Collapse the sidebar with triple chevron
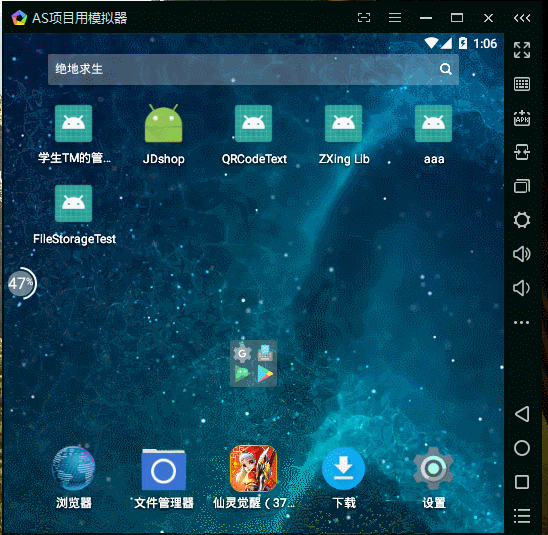 (x=522, y=18)
